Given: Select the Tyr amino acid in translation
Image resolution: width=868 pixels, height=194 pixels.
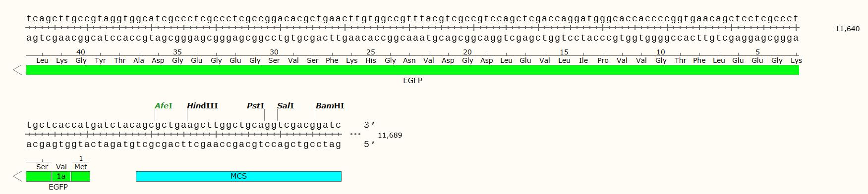Looking at the screenshot, I should pyautogui.click(x=100, y=60).
